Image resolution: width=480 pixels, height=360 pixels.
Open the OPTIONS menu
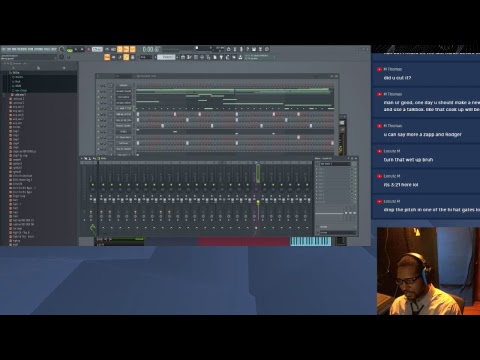(x=38, y=49)
